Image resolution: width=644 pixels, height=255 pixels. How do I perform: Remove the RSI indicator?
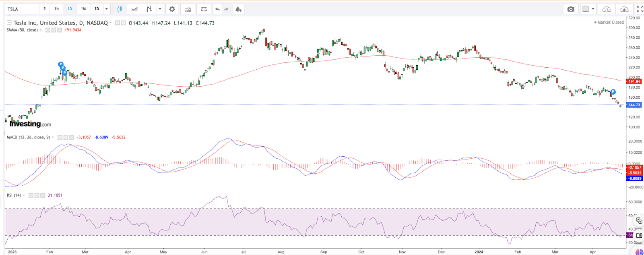pyautogui.click(x=42, y=195)
